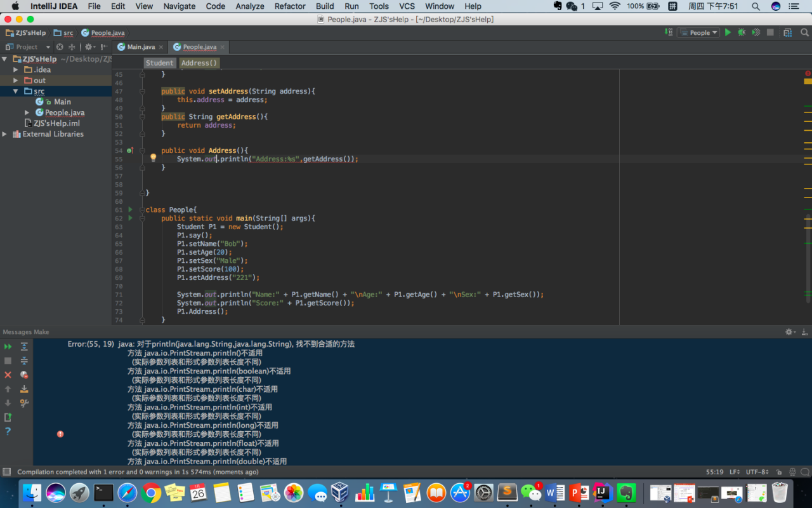Viewport: 812px width, 508px height.
Task: Expand the .idea folder in project tree
Action: (16, 70)
